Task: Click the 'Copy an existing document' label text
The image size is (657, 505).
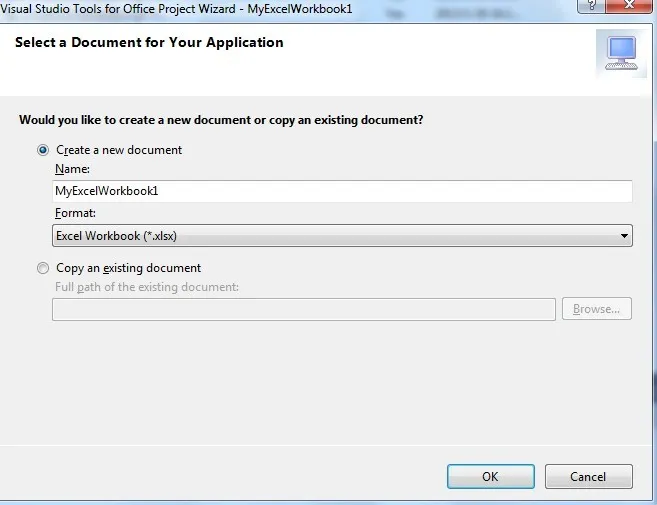Action: click(x=128, y=268)
